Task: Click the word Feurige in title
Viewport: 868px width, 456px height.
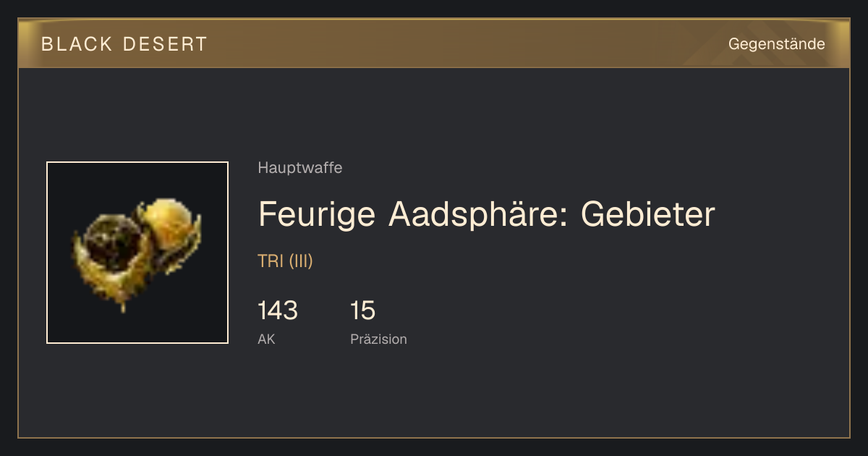Action: (317, 216)
